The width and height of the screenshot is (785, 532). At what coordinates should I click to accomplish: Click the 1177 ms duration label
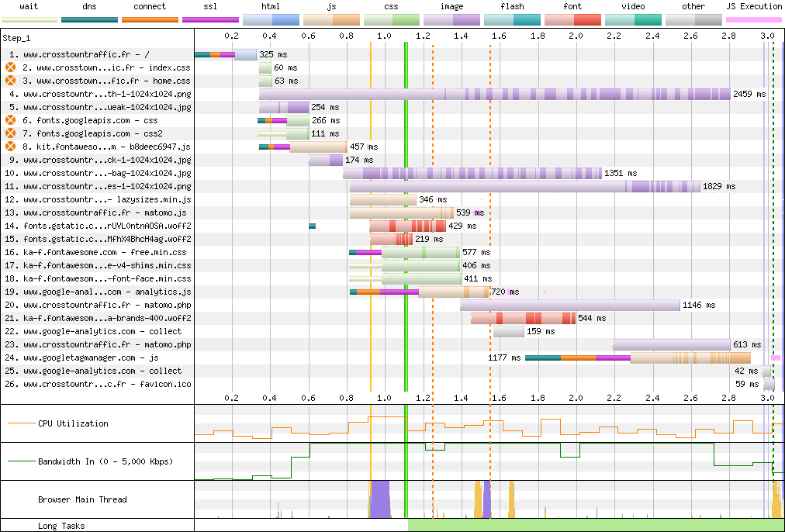pos(504,358)
